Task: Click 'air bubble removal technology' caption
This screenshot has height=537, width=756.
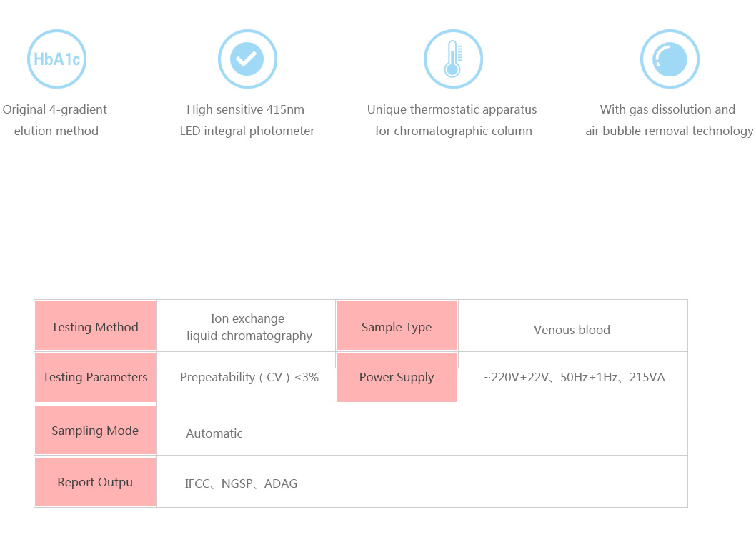Action: click(670, 131)
